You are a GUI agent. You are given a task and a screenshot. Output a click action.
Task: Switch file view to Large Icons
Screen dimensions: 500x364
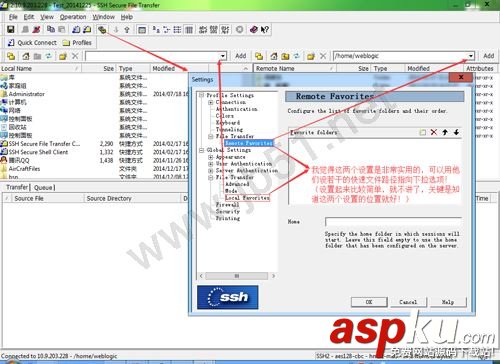(x=156, y=30)
